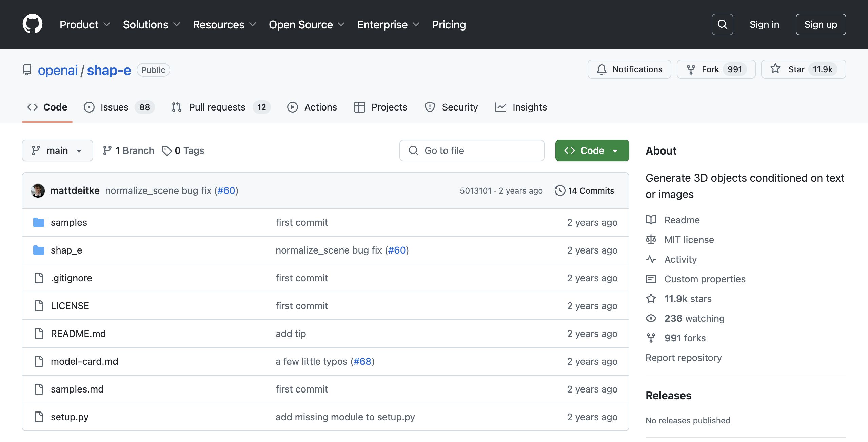
Task: Click the MIT license scale icon
Action: [x=651, y=240]
